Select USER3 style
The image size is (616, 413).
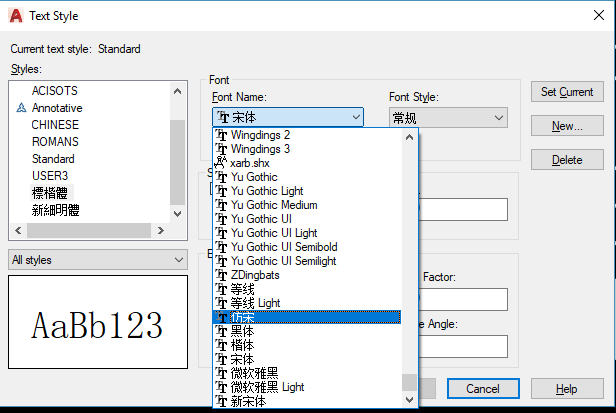(50, 176)
